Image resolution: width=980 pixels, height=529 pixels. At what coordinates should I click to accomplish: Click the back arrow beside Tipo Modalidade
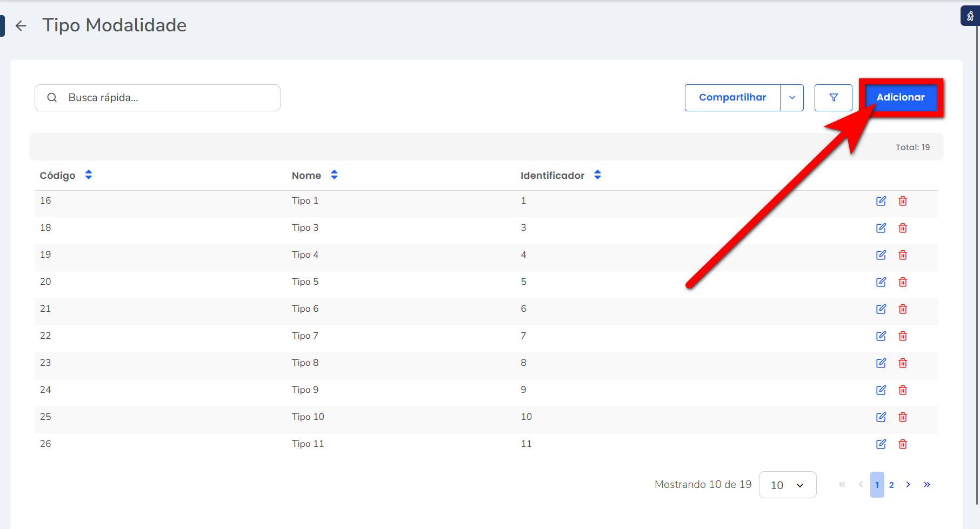tap(21, 25)
